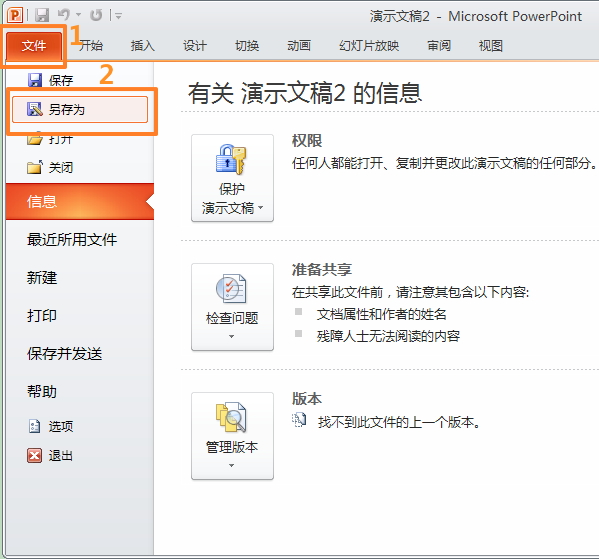Switch to the 设计 ribbon tab

pos(195,46)
